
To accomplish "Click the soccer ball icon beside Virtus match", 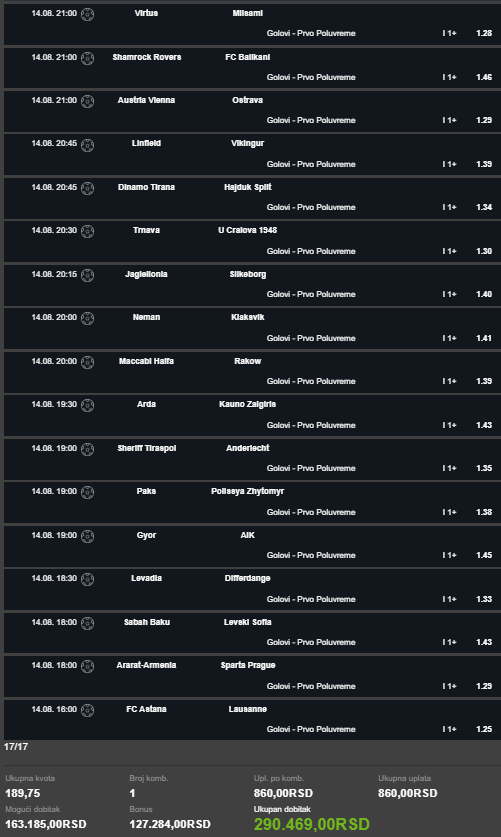I will [88, 14].
